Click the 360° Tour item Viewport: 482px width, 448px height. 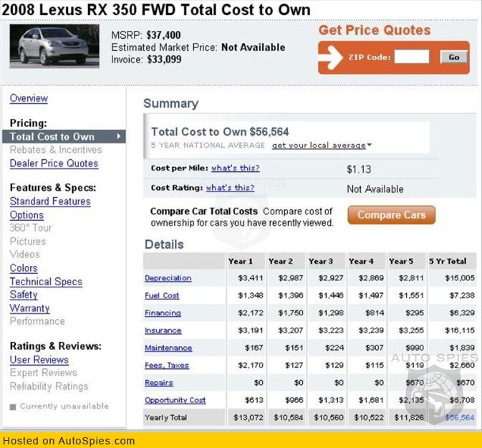pyautogui.click(x=30, y=228)
